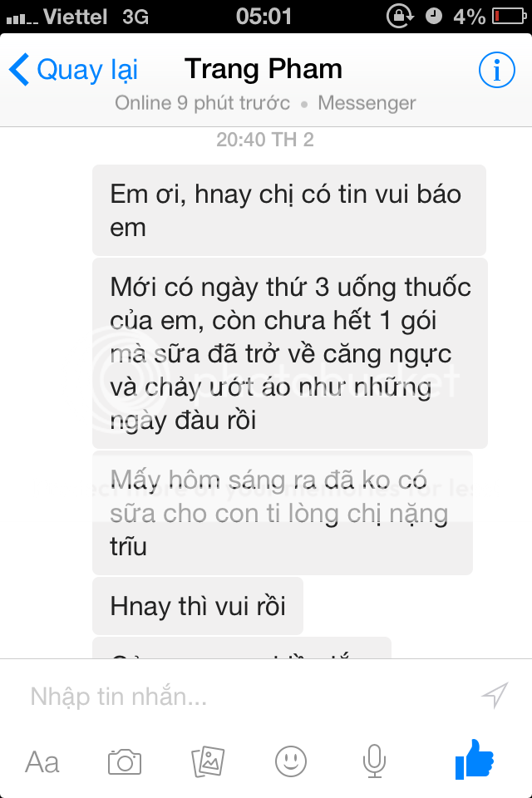The width and height of the screenshot is (532, 798).
Task: Send a thumbs-up like
Action: [475, 760]
